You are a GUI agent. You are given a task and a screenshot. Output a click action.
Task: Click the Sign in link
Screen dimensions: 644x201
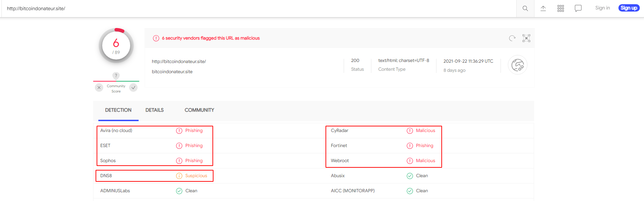click(602, 8)
